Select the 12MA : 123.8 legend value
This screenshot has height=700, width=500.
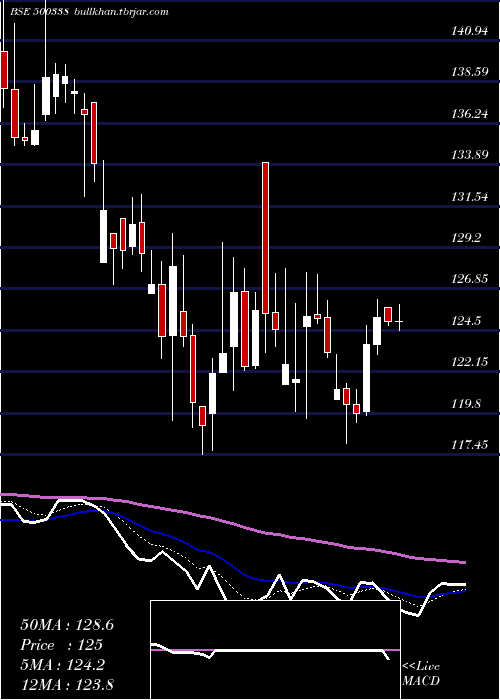pyautogui.click(x=67, y=684)
